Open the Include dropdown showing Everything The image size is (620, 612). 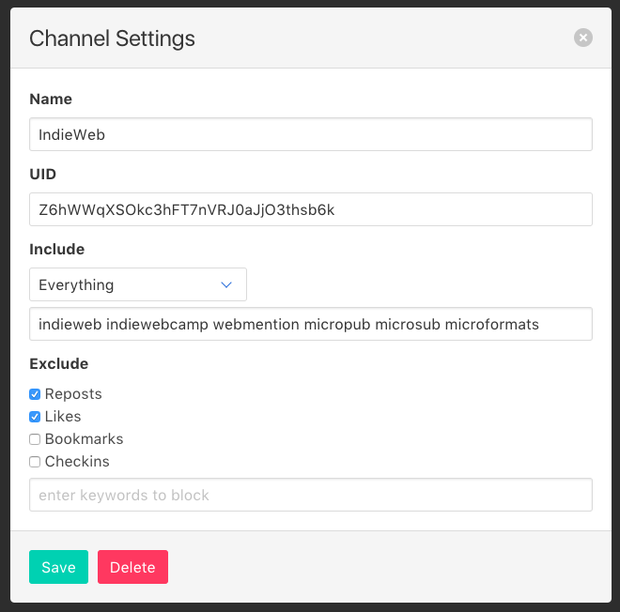click(x=138, y=284)
